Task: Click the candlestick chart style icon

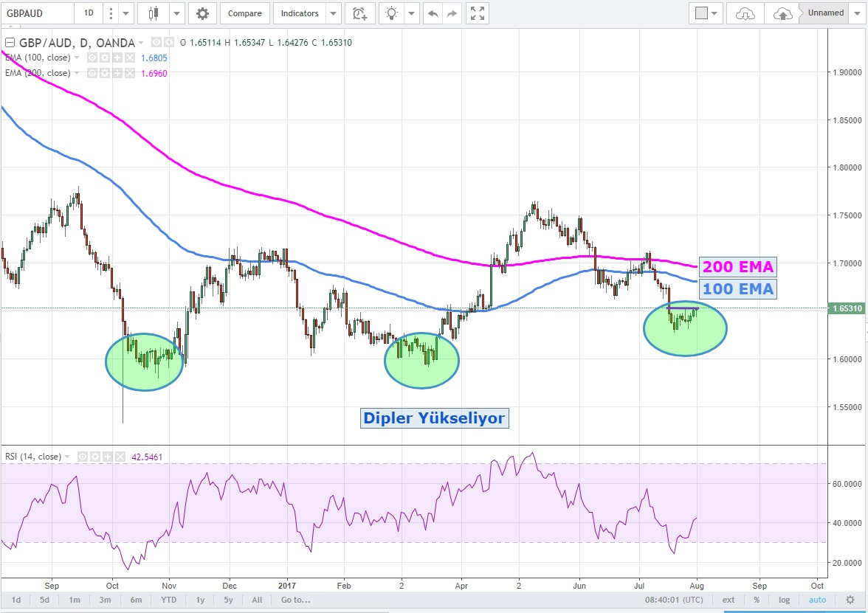Action: tap(154, 13)
